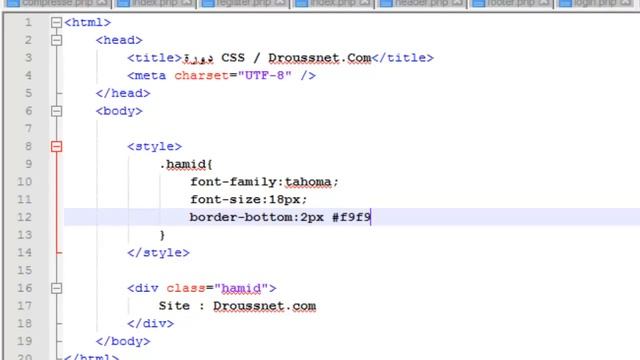This screenshot has width=640, height=360.
Task: Switch to the compresse.php tab
Action: [x=56, y=3]
